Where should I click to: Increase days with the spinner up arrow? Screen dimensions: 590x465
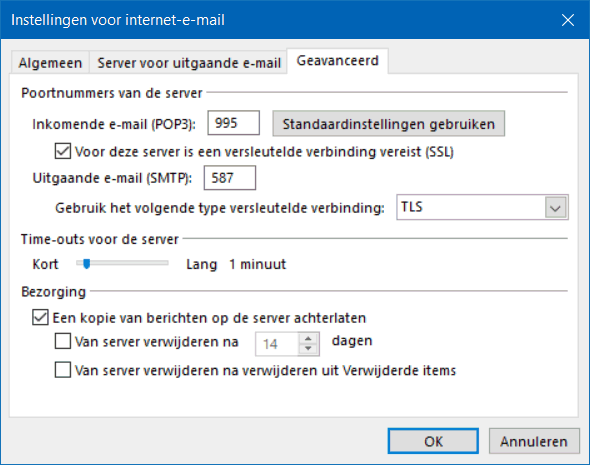click(308, 338)
